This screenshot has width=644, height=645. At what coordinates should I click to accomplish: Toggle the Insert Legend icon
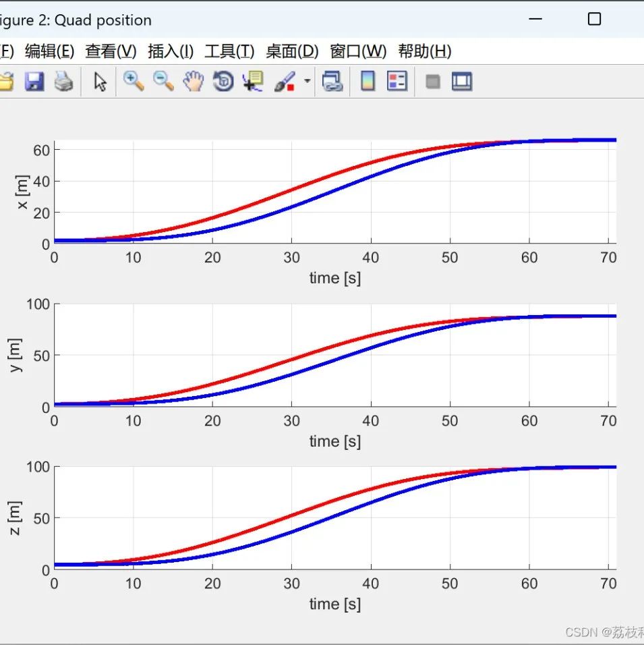tap(397, 81)
